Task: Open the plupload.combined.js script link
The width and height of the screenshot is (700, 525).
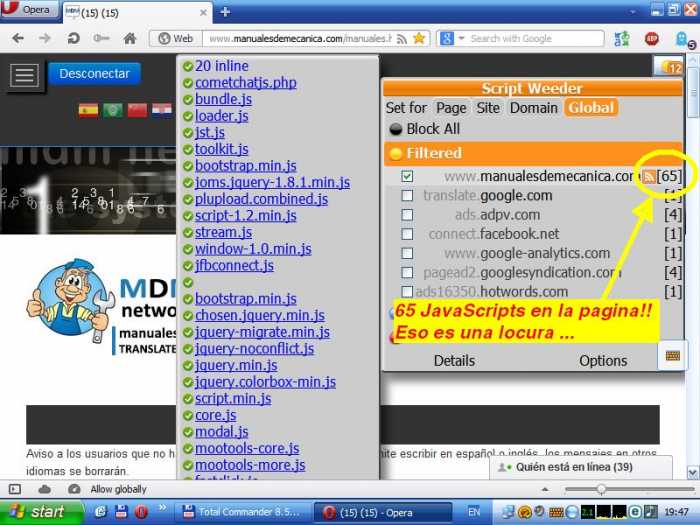Action: click(x=261, y=199)
